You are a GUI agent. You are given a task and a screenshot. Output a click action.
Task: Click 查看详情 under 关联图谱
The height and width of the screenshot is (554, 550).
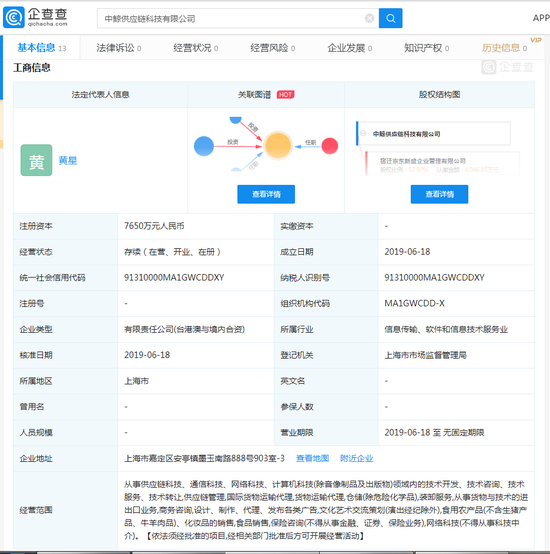pyautogui.click(x=266, y=194)
